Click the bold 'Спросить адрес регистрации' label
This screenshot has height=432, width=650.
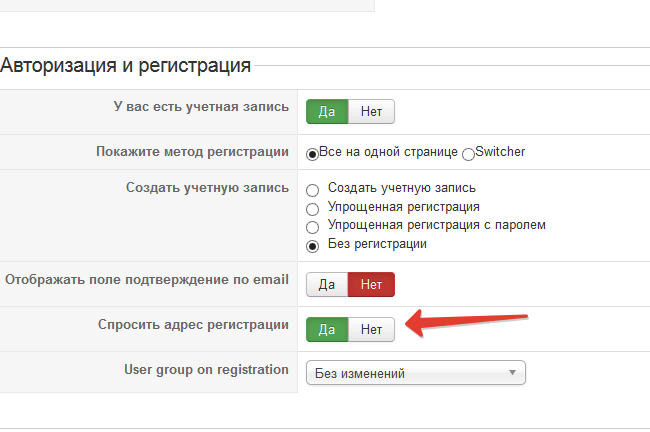pos(193,324)
